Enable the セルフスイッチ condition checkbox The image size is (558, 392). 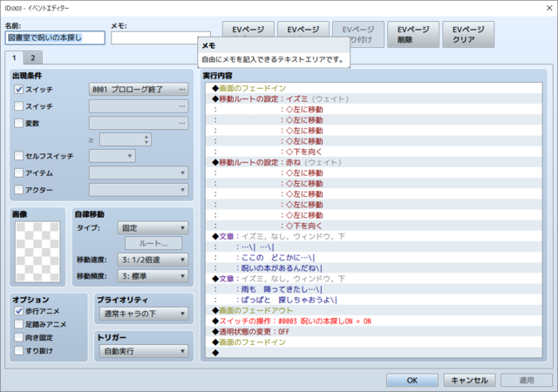19,156
